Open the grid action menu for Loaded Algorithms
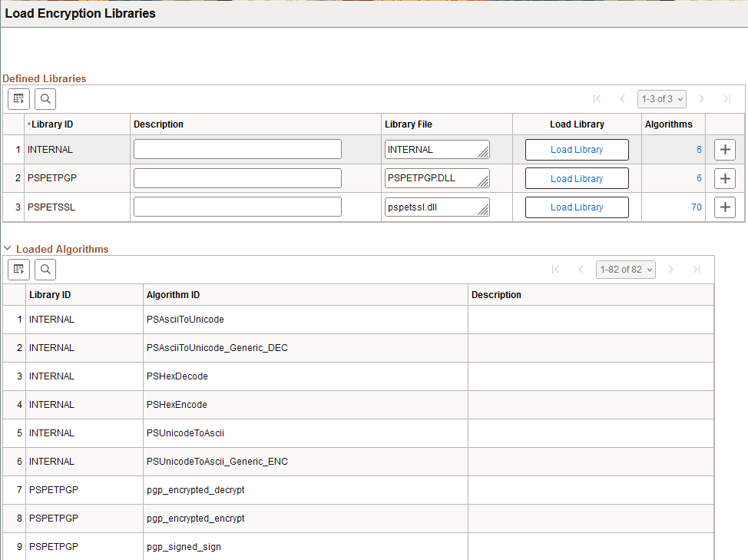Viewport: 748px width, 560px height. coord(18,269)
